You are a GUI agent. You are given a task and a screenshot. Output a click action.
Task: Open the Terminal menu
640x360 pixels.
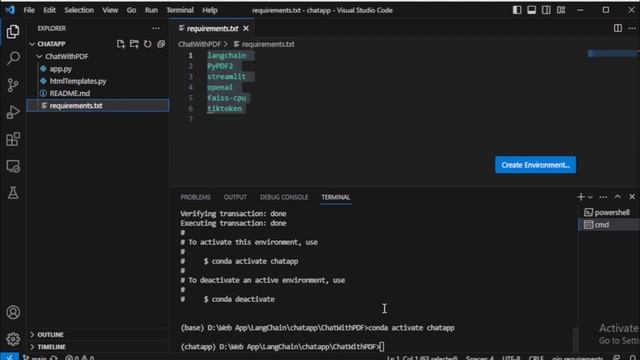[x=180, y=10]
